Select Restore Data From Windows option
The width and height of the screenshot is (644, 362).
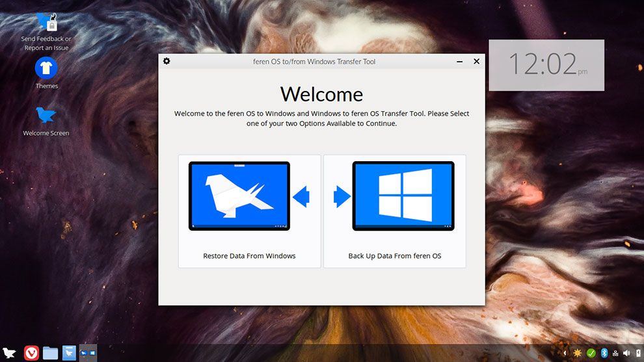point(249,211)
